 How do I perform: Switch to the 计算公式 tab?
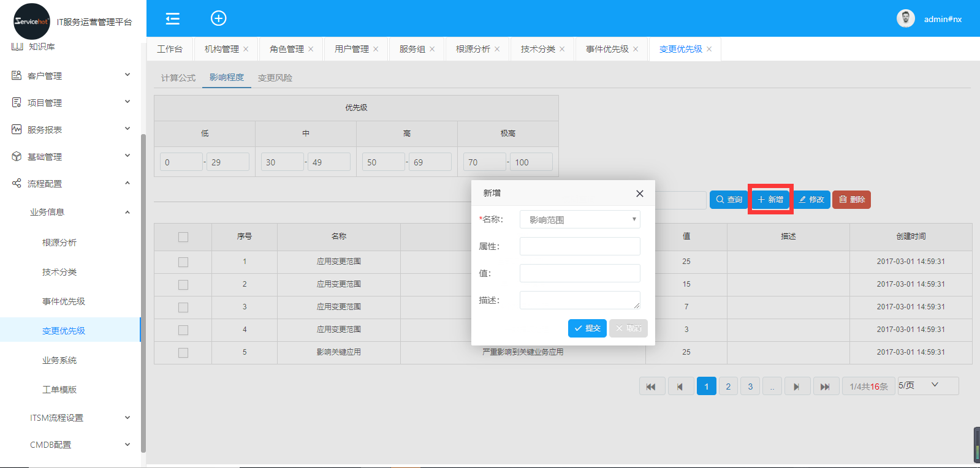178,78
